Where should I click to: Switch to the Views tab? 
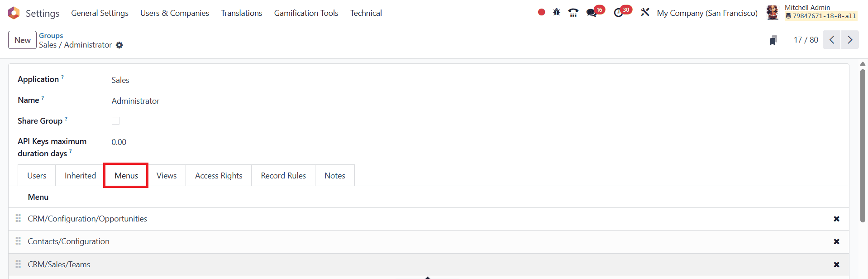point(167,176)
